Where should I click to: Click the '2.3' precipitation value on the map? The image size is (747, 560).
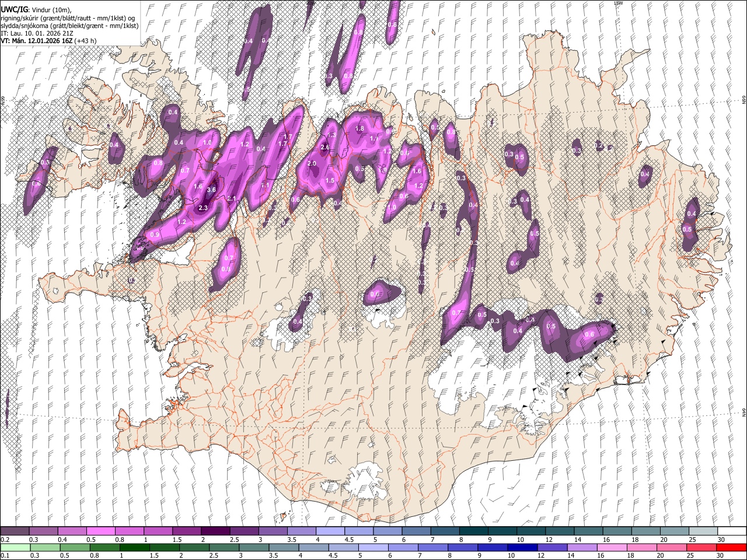pos(203,208)
